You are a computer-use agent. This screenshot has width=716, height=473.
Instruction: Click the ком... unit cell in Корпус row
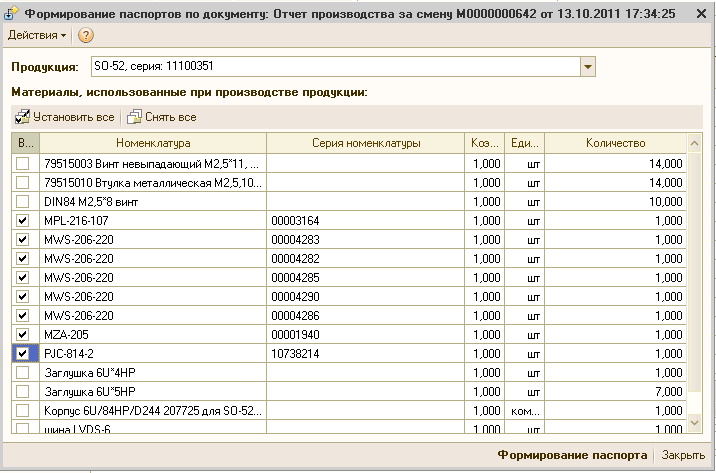[x=525, y=411]
